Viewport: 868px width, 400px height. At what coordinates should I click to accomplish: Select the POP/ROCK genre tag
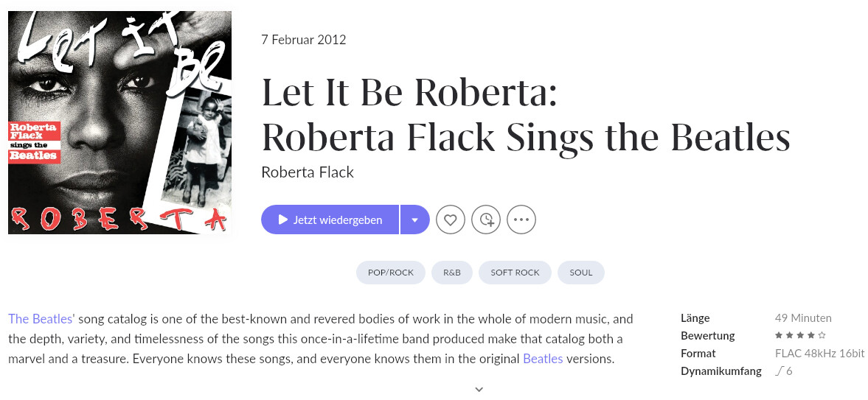[x=390, y=273]
